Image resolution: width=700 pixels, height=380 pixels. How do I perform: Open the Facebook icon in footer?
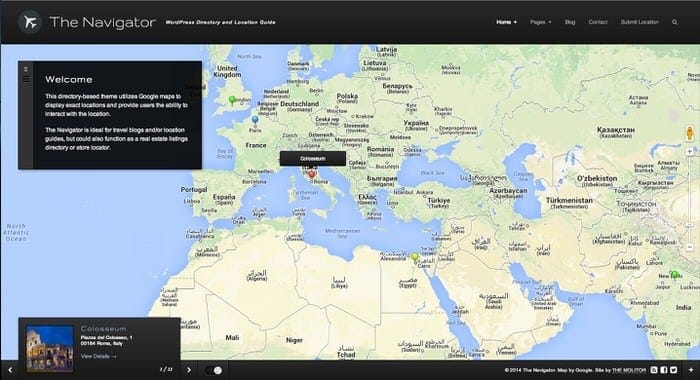664,370
